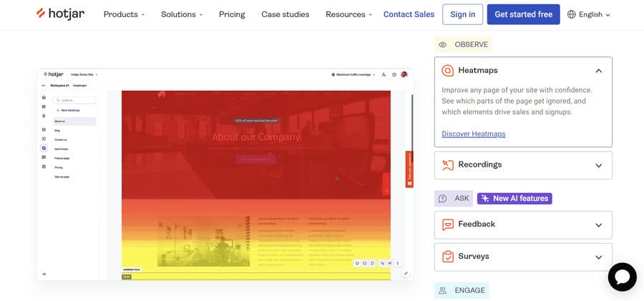The width and height of the screenshot is (644, 301).
Task: Open the English language selector
Action: [589, 14]
